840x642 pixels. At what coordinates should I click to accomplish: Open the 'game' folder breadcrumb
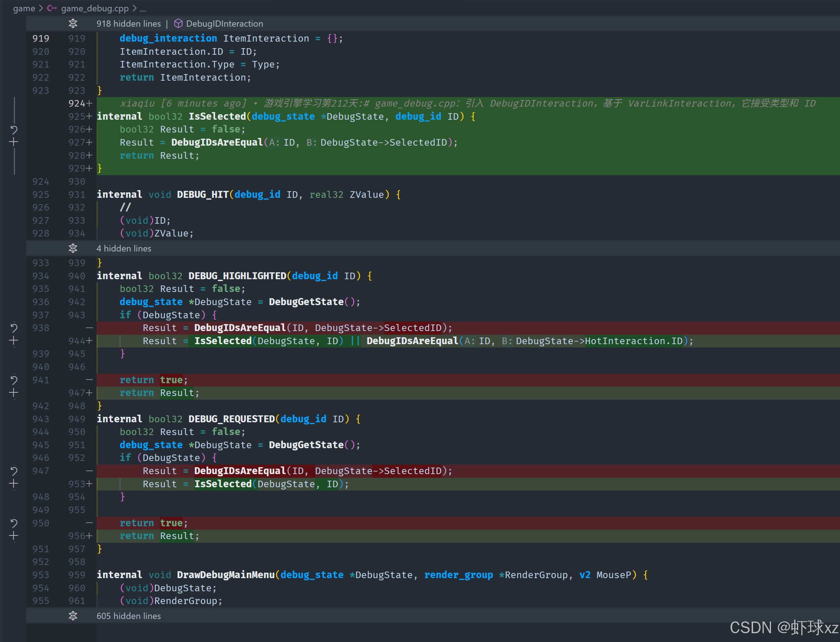(x=24, y=8)
